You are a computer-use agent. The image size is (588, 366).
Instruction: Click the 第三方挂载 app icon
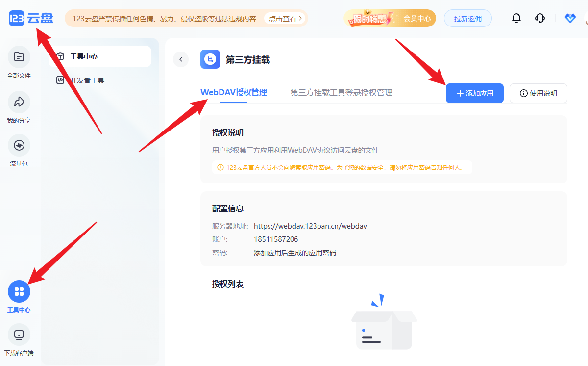tap(210, 59)
